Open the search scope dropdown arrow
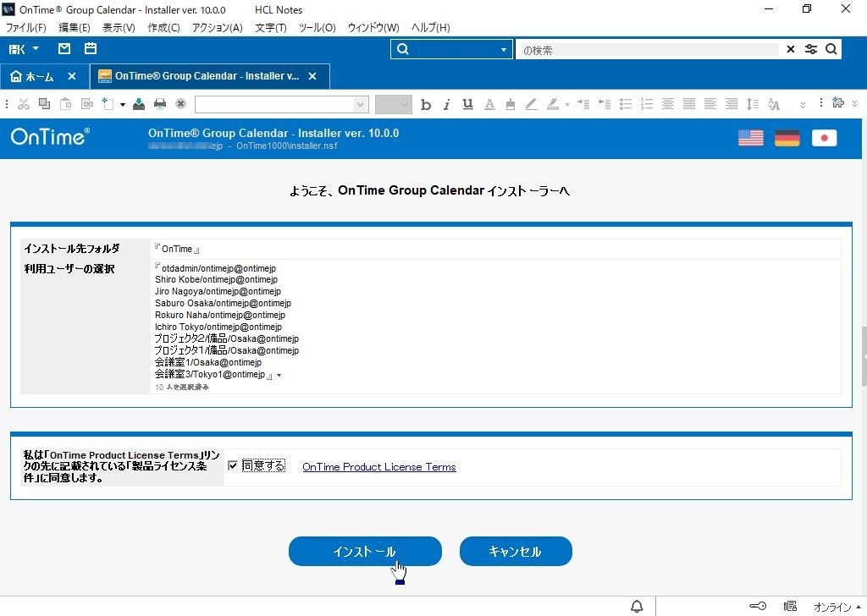 [505, 49]
